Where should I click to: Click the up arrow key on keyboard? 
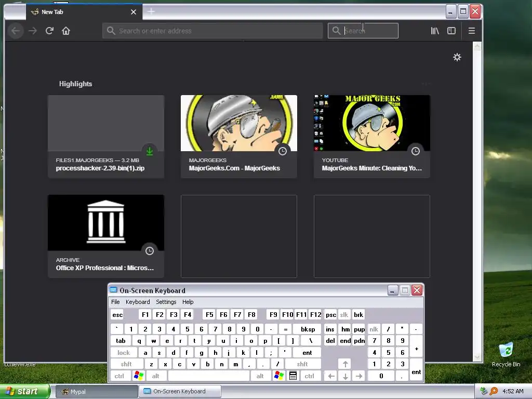345,364
